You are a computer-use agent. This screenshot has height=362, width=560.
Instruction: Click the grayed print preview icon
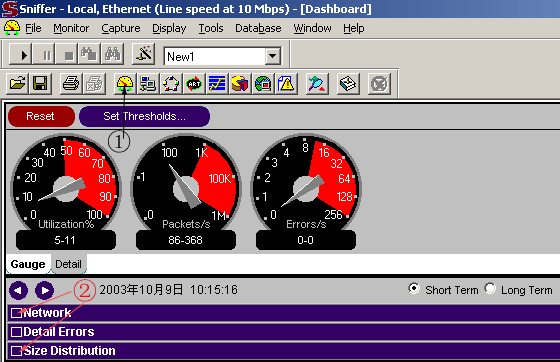coord(94,84)
